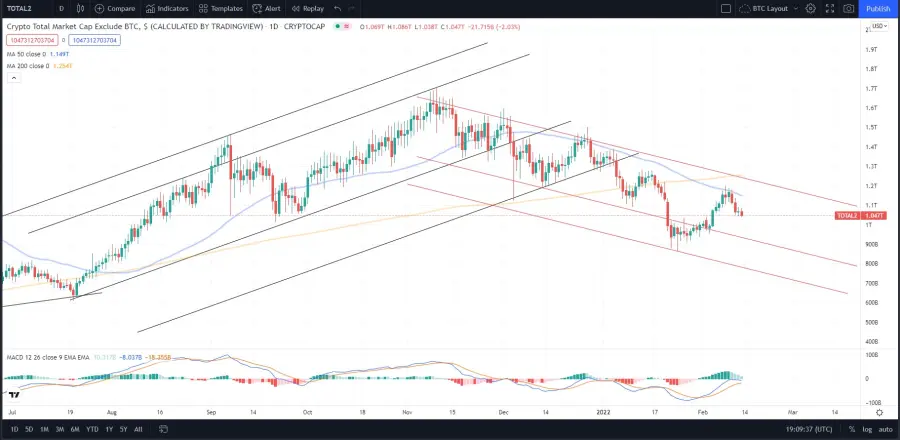Viewport: 900px width, 440px height.
Task: Redo the last undone action
Action: coord(352,9)
